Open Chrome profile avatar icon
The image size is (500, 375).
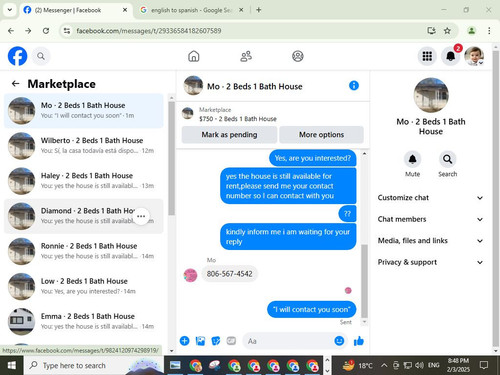pos(471,31)
